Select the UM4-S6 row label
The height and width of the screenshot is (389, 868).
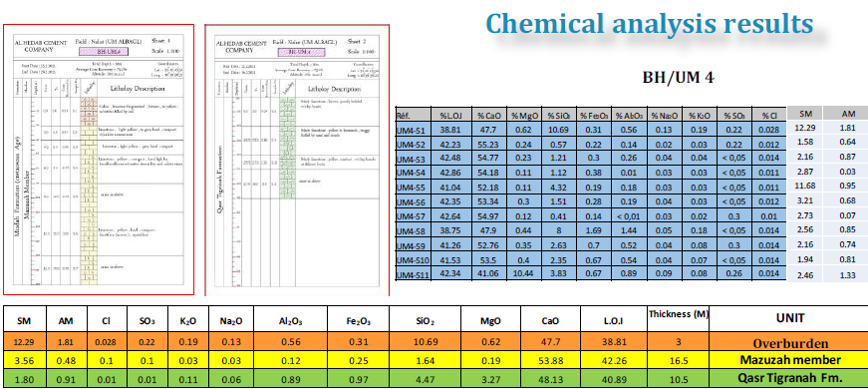tap(413, 201)
